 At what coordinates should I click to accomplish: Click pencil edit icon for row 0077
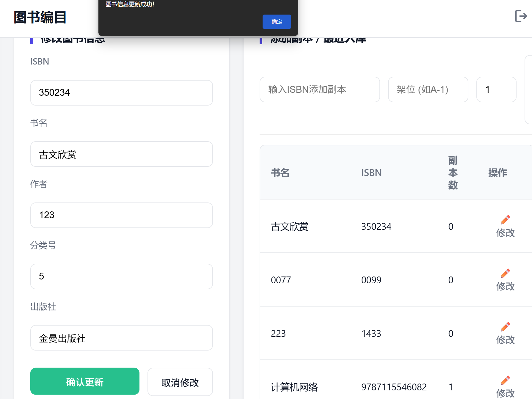(x=505, y=273)
